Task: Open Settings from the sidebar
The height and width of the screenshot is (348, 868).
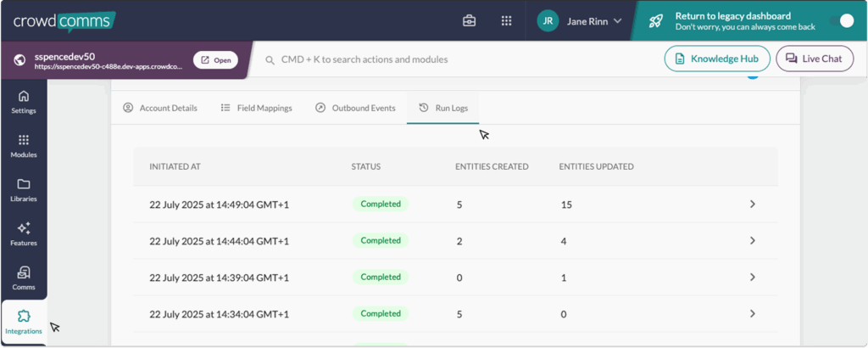Action: (24, 102)
